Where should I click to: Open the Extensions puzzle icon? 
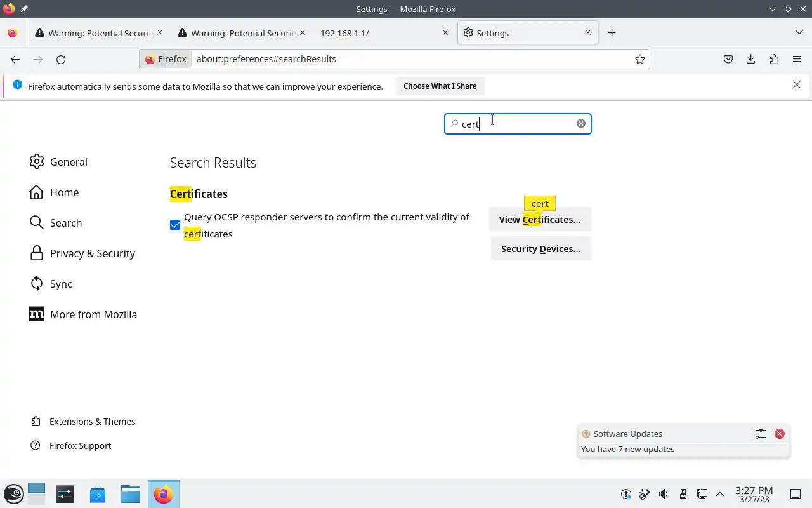tap(774, 59)
